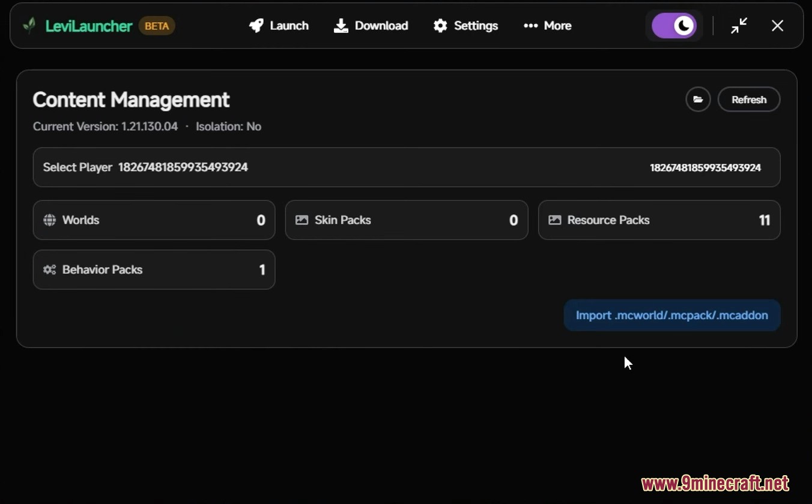Switch to the Launch page
Viewport: 812px width, 504px height.
coord(289,26)
